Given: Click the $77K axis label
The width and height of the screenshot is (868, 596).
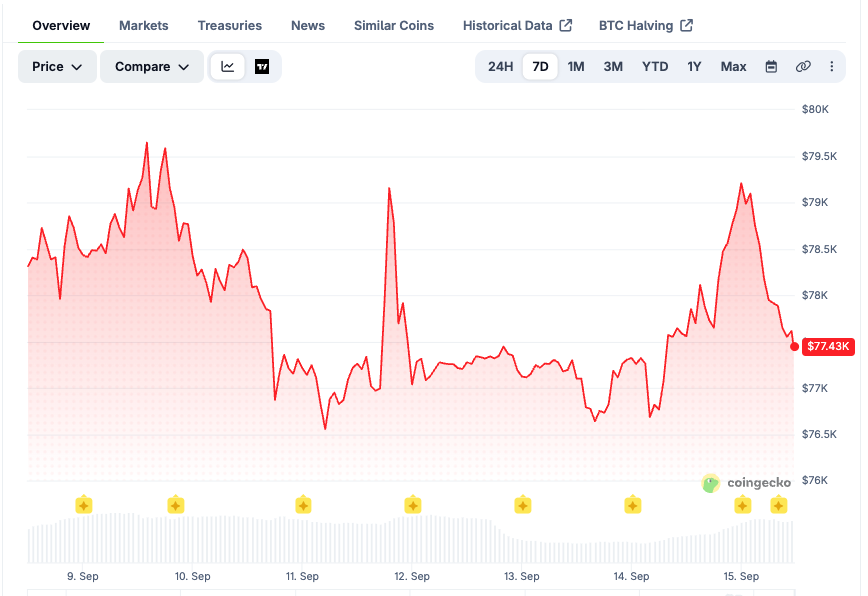Looking at the screenshot, I should [x=815, y=388].
